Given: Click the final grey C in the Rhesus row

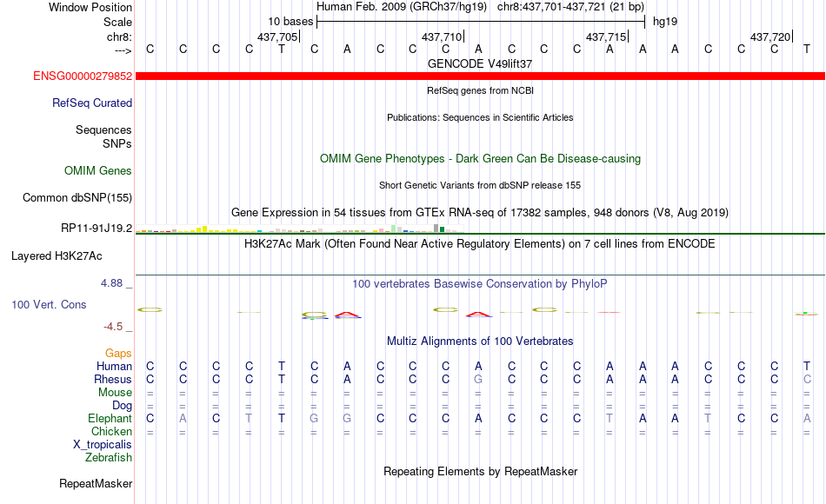Looking at the screenshot, I should [807, 379].
